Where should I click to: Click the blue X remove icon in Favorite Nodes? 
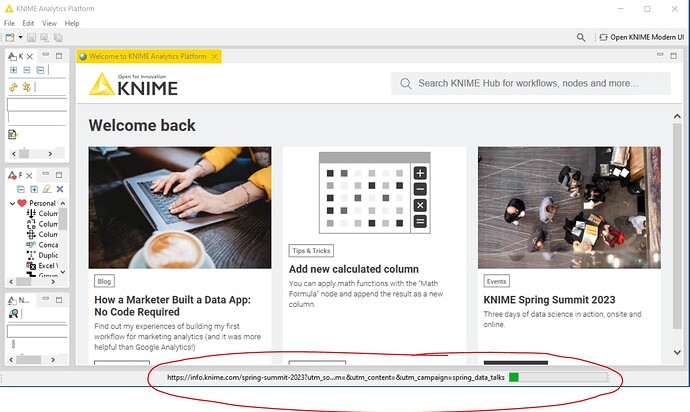click(60, 189)
